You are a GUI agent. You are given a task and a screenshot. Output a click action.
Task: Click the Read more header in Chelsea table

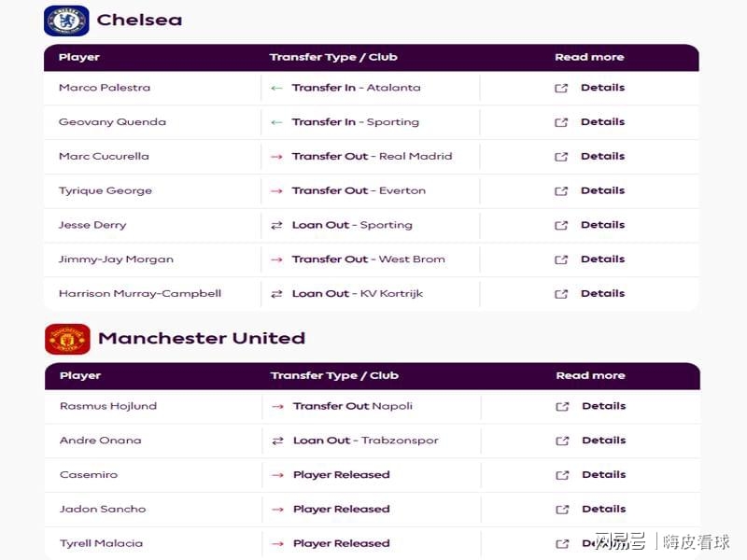pyautogui.click(x=589, y=57)
